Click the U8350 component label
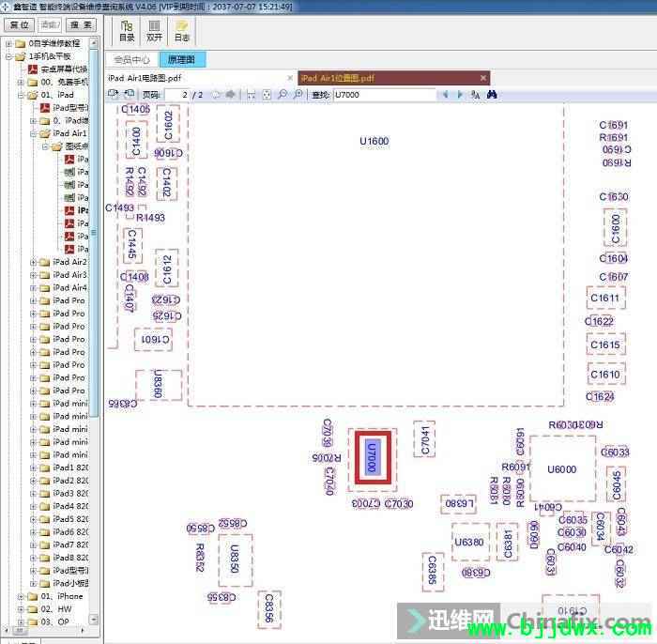This screenshot has width=657, height=644. point(235,559)
